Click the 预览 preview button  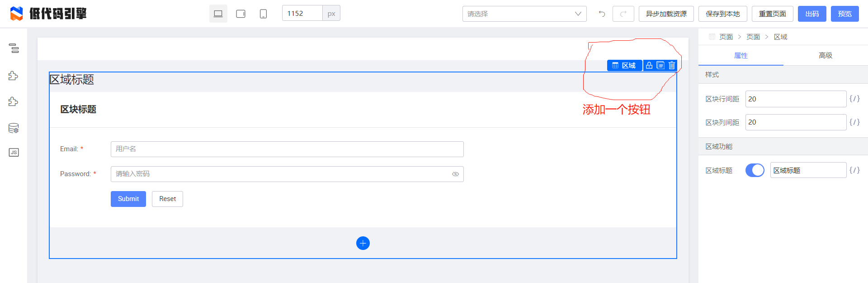tap(844, 14)
